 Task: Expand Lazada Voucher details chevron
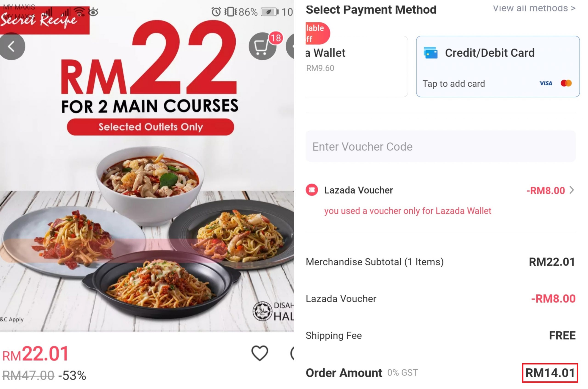(572, 190)
